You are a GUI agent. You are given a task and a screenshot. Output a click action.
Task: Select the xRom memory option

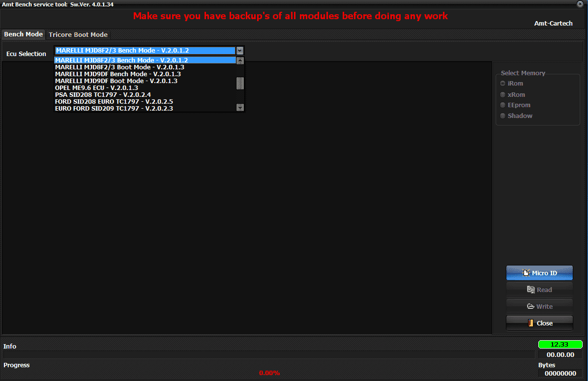503,94
